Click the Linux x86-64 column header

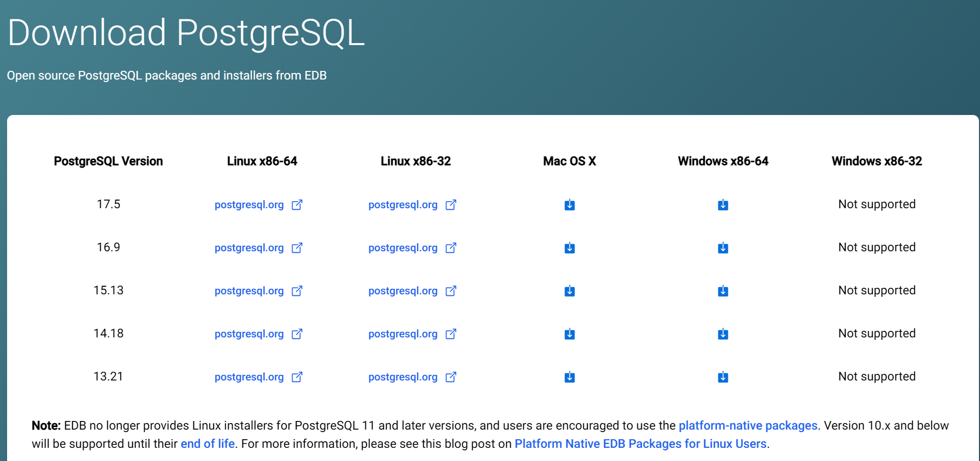coord(262,161)
